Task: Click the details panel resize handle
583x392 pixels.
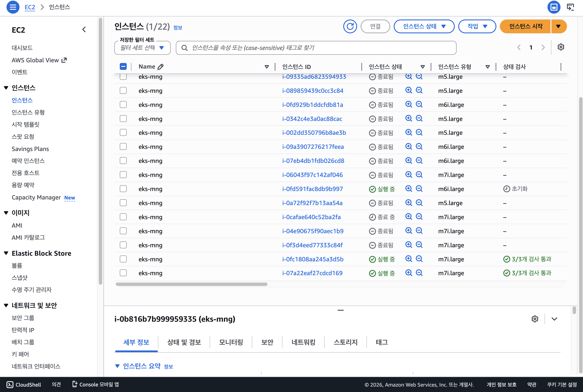Action: (x=340, y=310)
